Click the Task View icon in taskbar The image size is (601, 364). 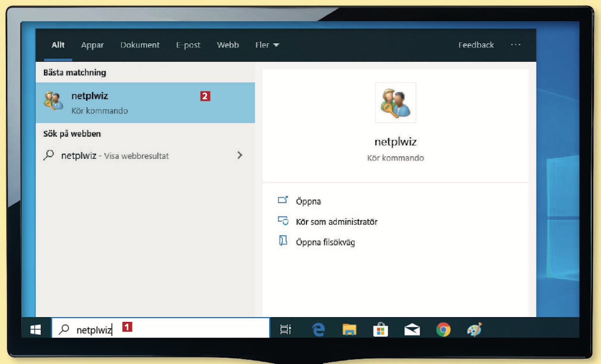click(286, 329)
